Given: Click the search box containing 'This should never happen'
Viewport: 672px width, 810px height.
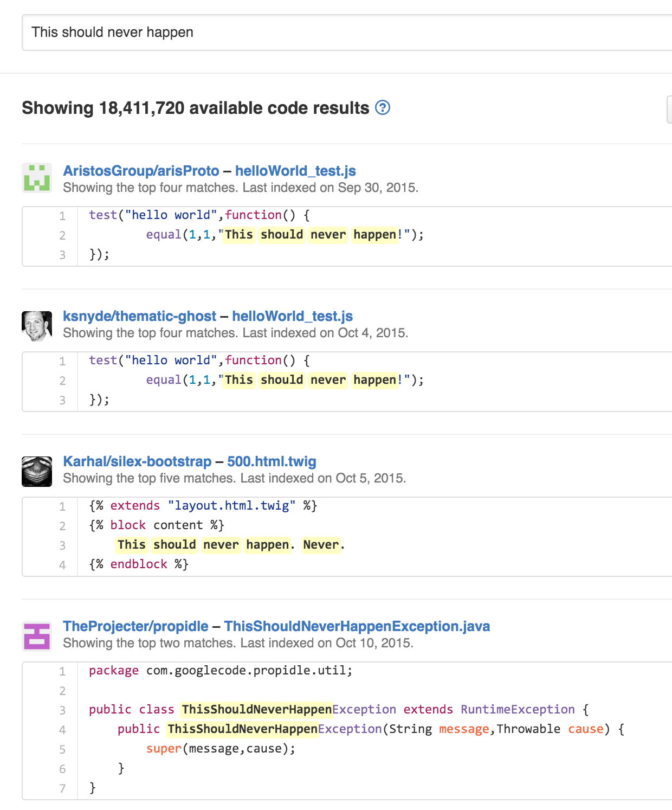Looking at the screenshot, I should [x=347, y=33].
